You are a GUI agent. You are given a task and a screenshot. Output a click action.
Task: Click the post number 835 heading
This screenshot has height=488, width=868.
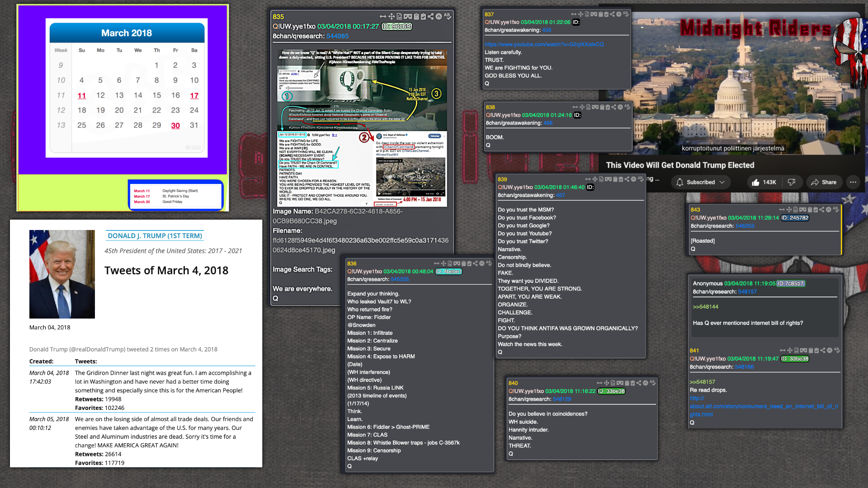click(x=278, y=17)
